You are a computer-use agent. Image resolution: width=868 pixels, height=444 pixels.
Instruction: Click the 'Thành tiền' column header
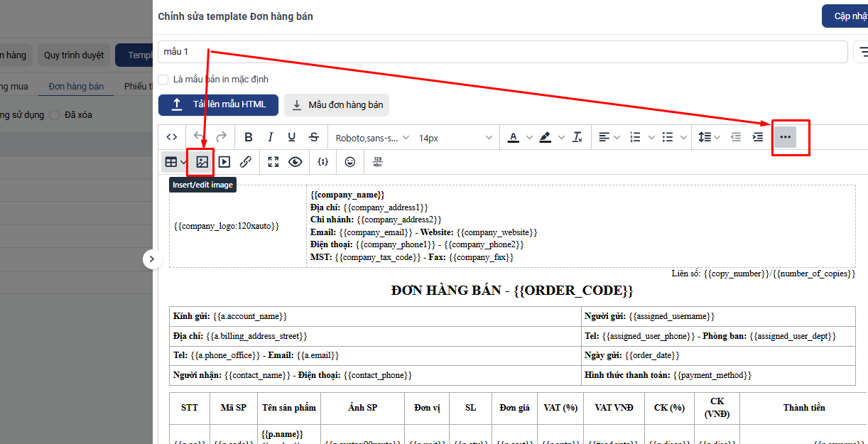tap(804, 408)
